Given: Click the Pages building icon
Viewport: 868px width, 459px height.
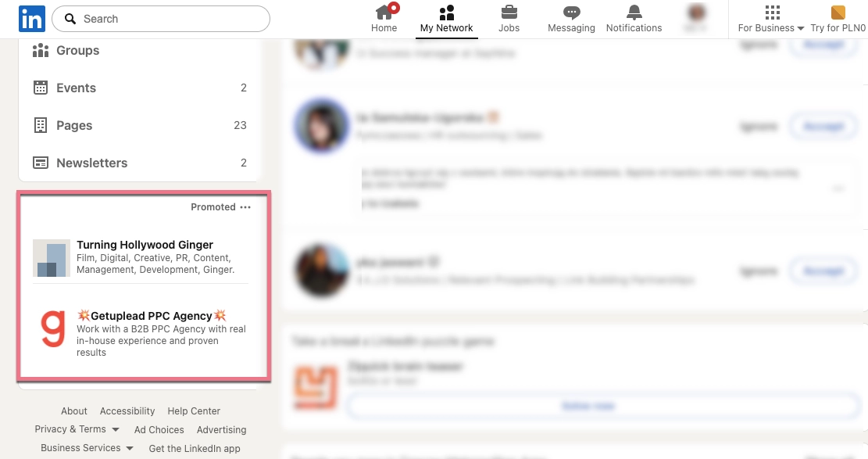Looking at the screenshot, I should (x=41, y=125).
